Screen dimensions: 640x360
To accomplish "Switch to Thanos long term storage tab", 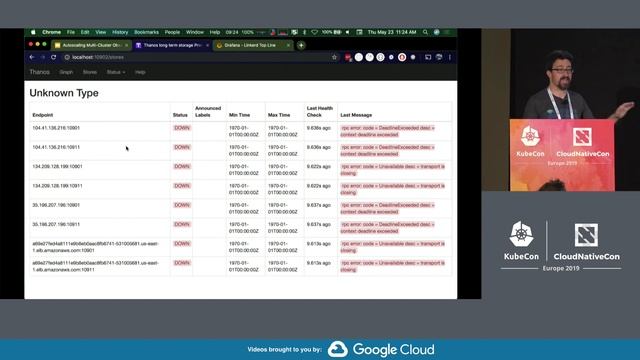I will tap(172, 45).
